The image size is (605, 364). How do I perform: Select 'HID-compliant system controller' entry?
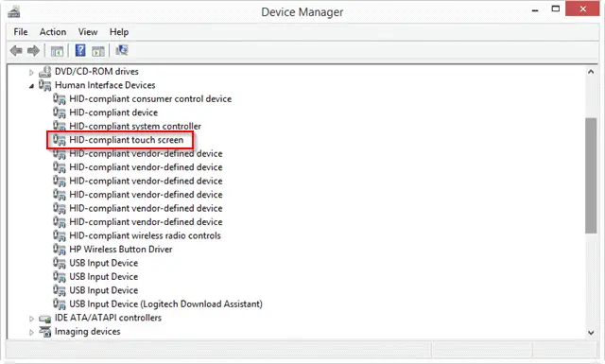135,127
